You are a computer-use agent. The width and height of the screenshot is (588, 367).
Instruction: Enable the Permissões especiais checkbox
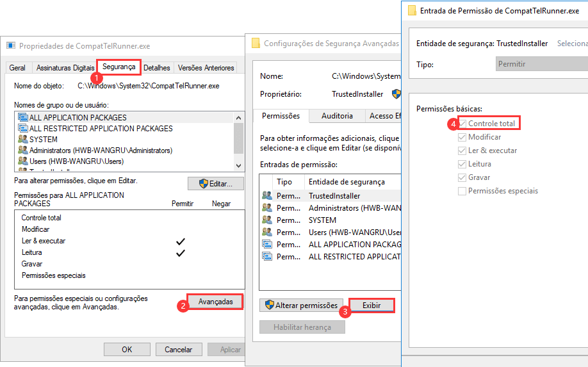tap(462, 191)
